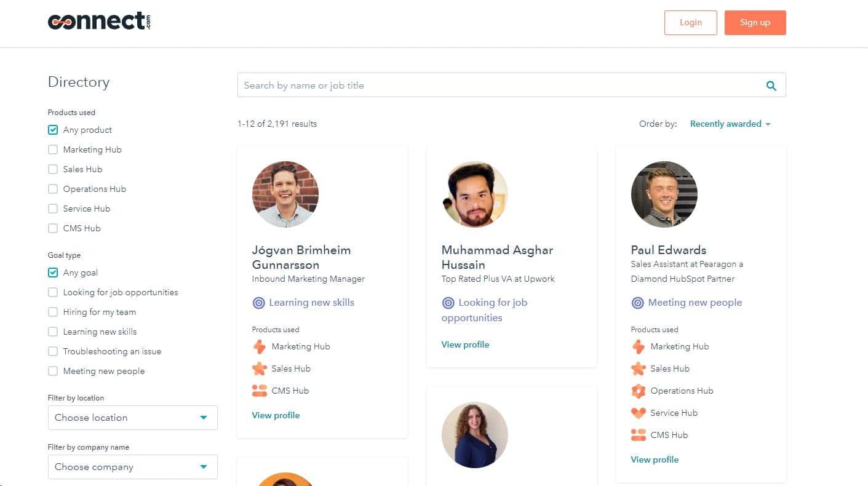Click target icon beside Meeting new people
The image size is (868, 486).
[638, 303]
